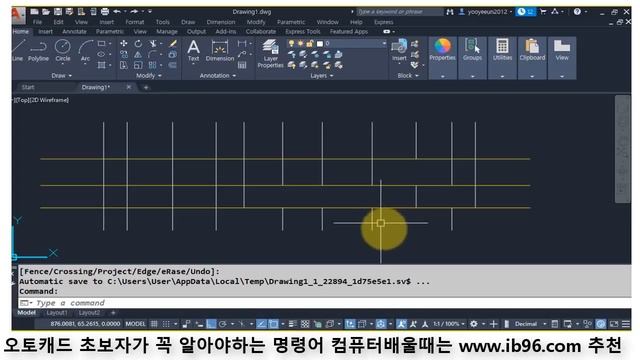Click the Insert block icon
Viewport: 640px width, 360px height.
(399, 50)
